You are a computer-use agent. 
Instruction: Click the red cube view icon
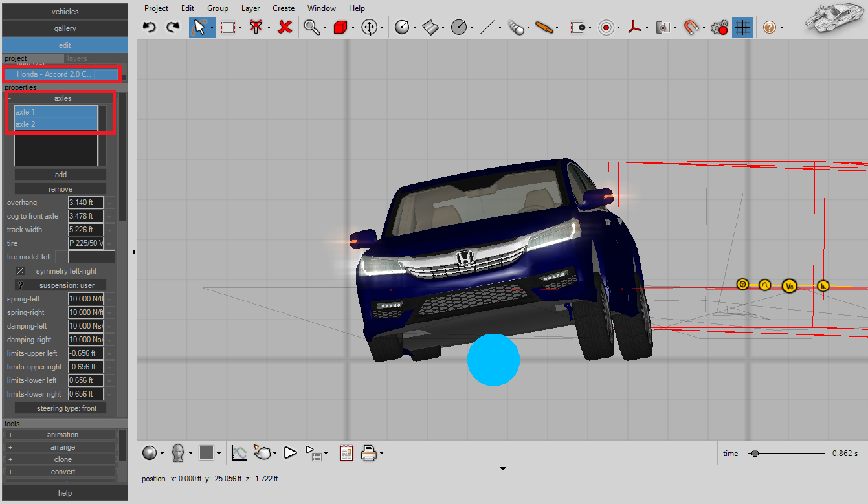340,27
